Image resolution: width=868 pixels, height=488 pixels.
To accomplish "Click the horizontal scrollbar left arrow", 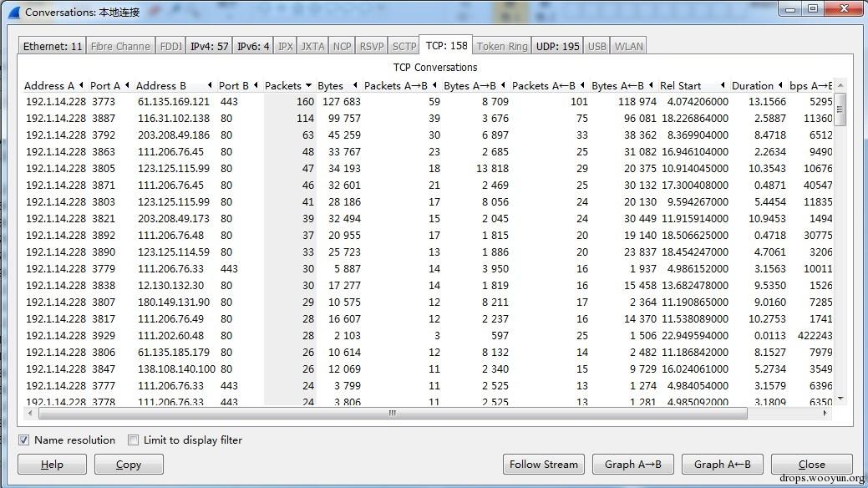I will pyautogui.click(x=31, y=413).
